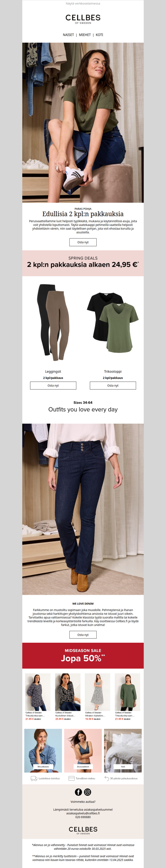Click Osta nyt under Paras pohja
This screenshot has width=166, height=868.
click(x=83, y=242)
